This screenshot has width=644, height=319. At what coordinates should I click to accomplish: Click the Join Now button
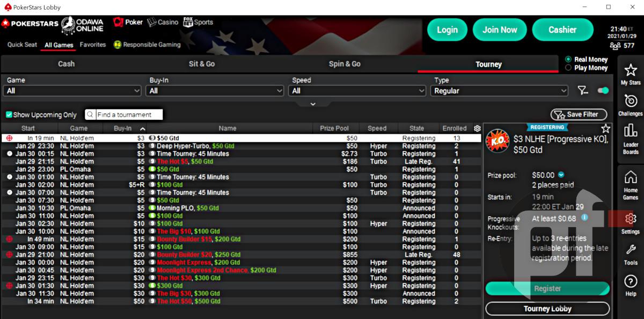[x=500, y=30]
